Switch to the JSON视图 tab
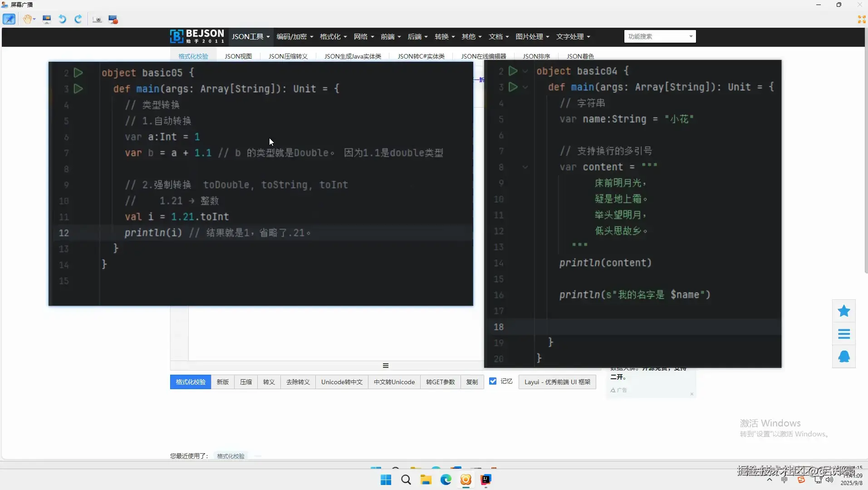The width and height of the screenshot is (868, 490). 238,56
